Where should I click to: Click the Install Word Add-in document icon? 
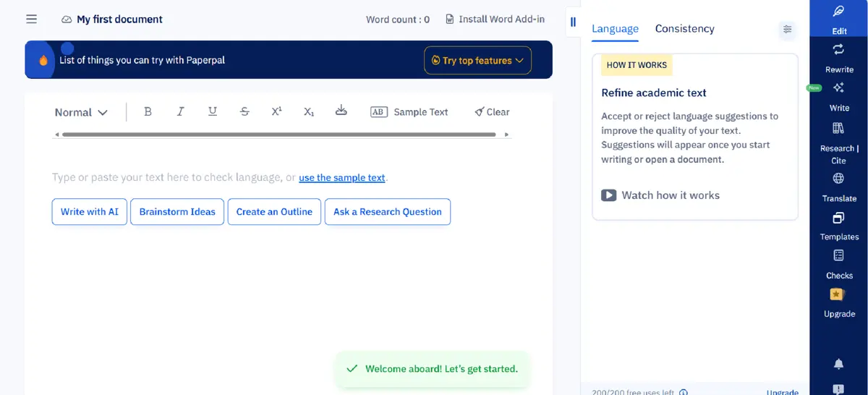450,19
